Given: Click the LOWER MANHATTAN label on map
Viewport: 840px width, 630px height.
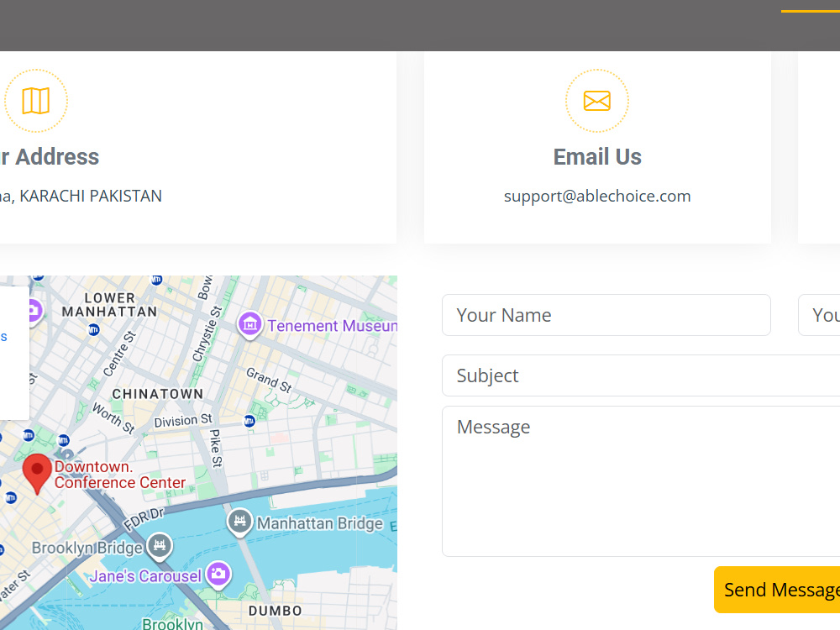Looking at the screenshot, I should (x=110, y=305).
